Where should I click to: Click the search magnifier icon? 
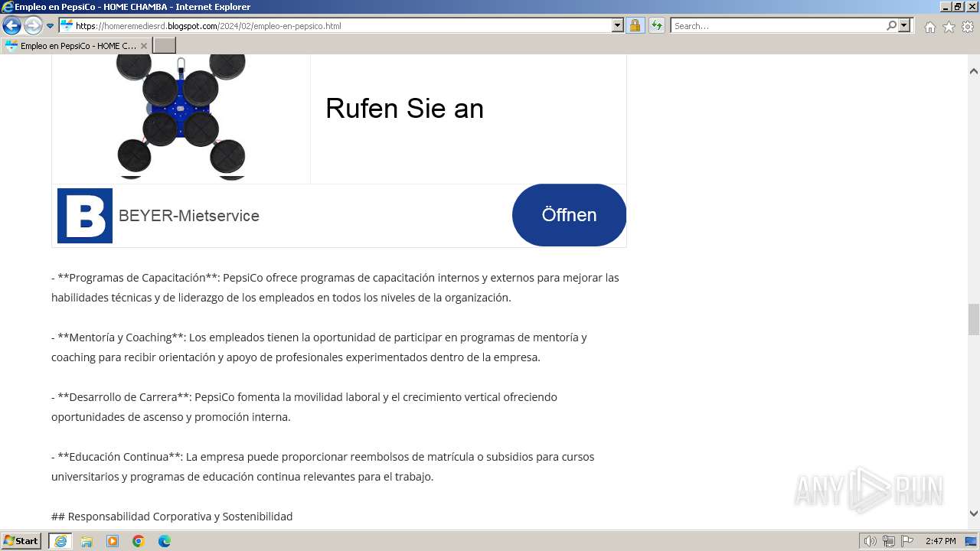[x=891, y=26]
